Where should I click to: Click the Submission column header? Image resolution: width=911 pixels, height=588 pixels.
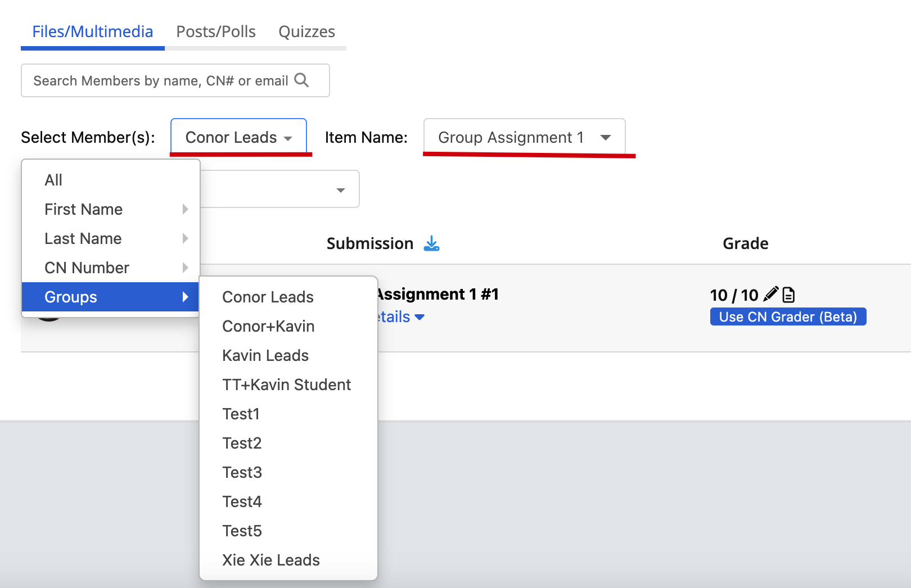369,243
